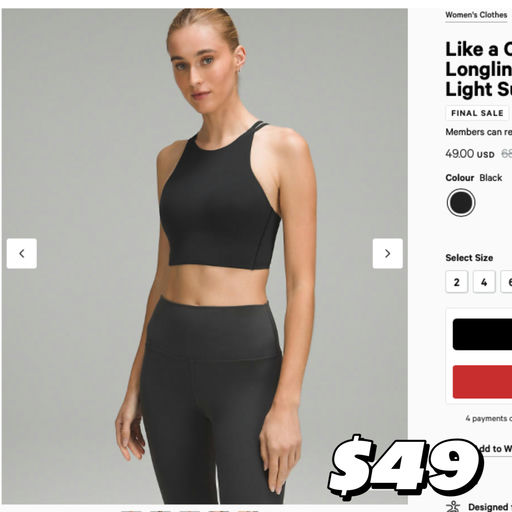This screenshot has height=512, width=512.
Task: Open the Women's Clothes breadcrumb
Action: (x=476, y=15)
